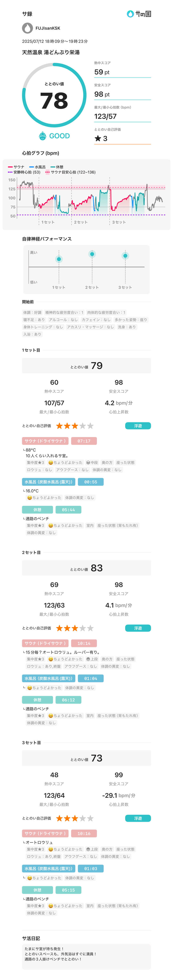Click the star icon in ととのい自己評価 summary

coord(98,139)
